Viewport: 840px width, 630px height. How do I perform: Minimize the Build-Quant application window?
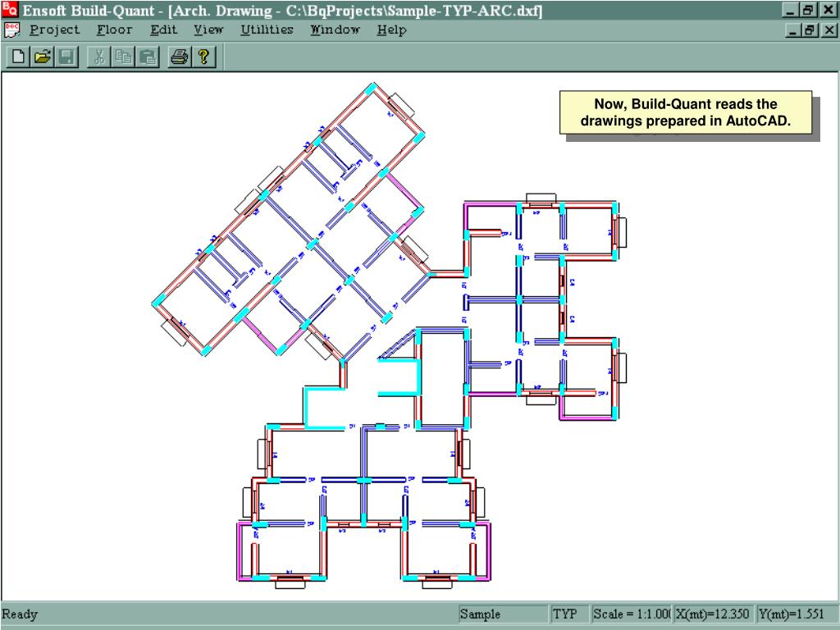click(792, 10)
